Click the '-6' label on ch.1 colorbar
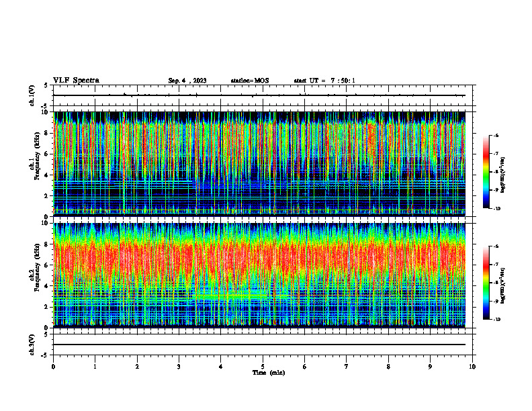The width and height of the screenshot is (532, 411). tap(496, 135)
